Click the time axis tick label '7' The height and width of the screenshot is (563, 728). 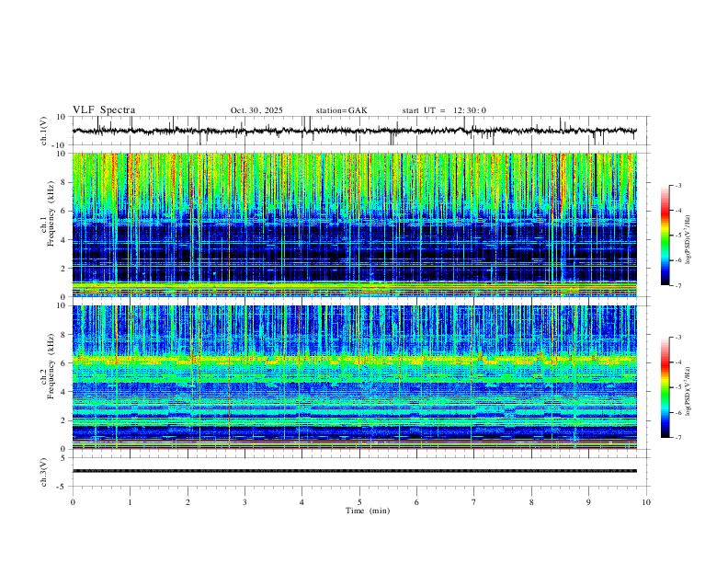(x=474, y=502)
